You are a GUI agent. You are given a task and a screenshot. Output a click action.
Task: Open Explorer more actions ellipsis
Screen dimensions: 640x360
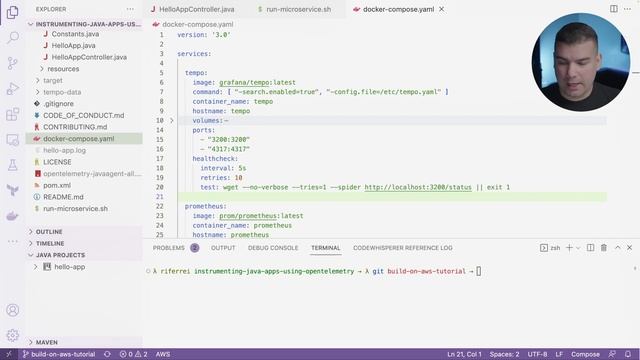[x=130, y=9]
